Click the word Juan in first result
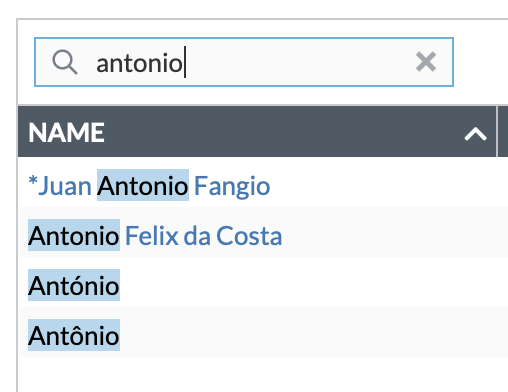This screenshot has width=508, height=392. point(65,186)
